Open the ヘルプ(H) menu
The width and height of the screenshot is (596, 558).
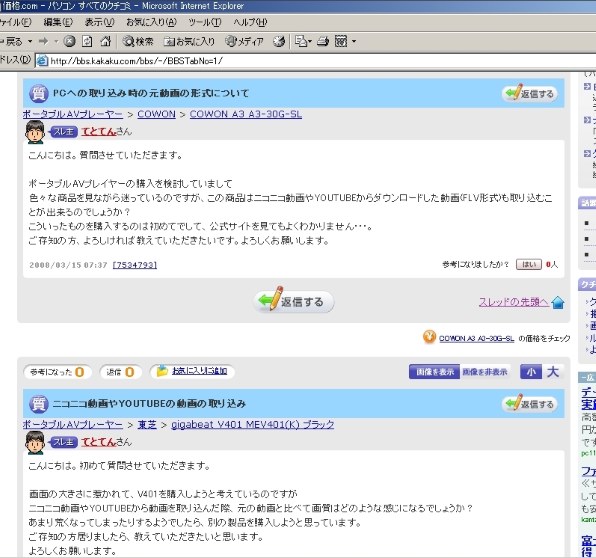250,22
